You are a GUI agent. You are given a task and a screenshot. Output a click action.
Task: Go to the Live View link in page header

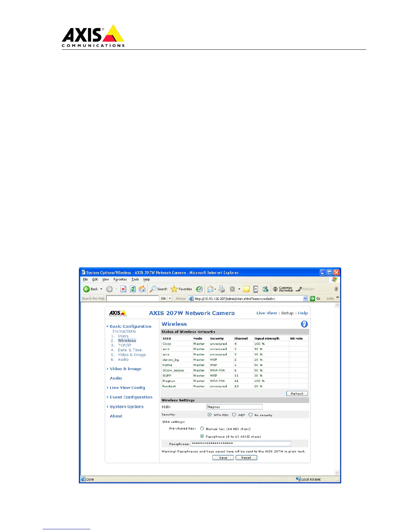click(x=267, y=313)
